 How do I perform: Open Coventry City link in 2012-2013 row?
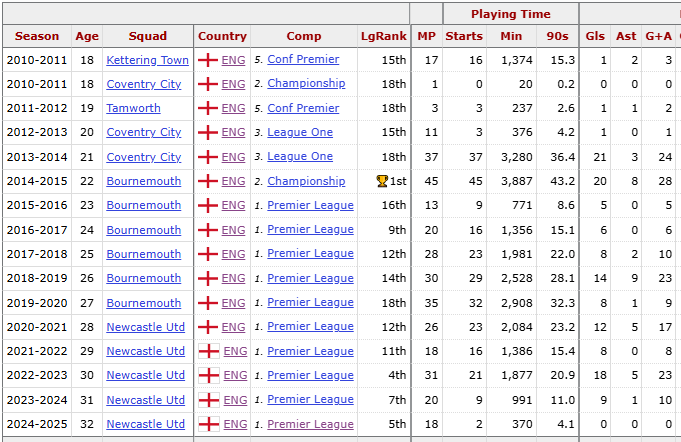tap(144, 132)
